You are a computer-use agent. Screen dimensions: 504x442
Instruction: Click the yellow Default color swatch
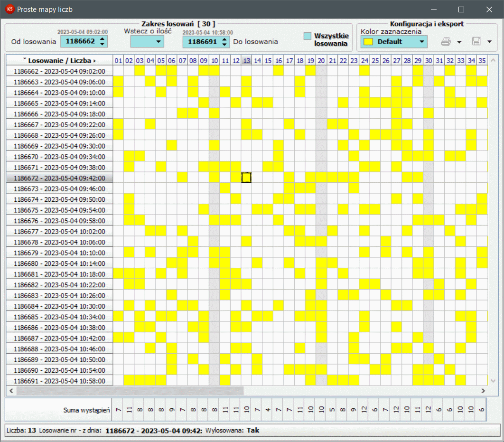(x=368, y=42)
